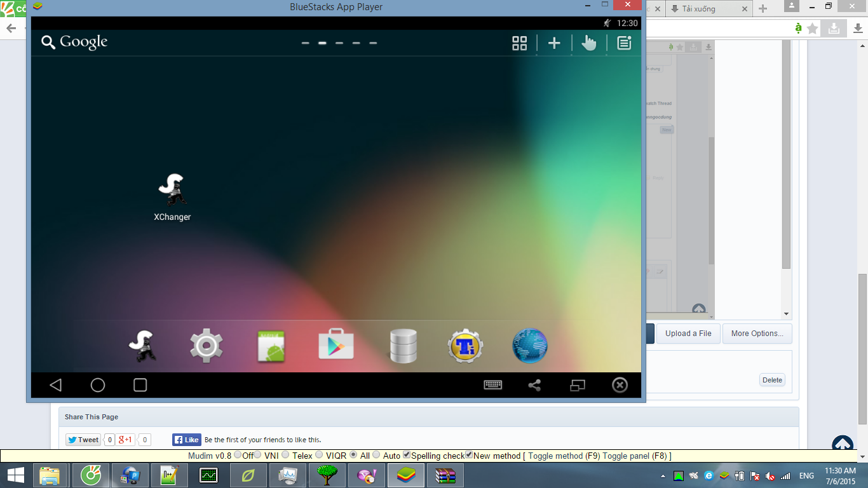Open Google Play Store in dock
868x488 pixels.
(x=336, y=346)
